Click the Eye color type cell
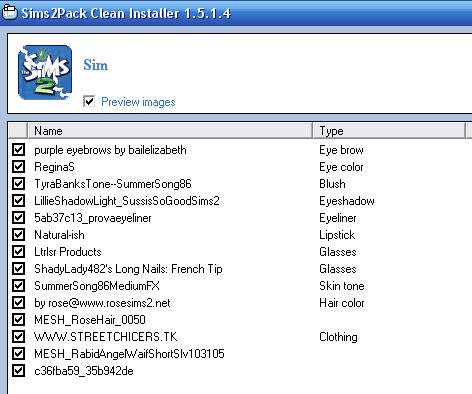This screenshot has height=394, width=472. pyautogui.click(x=341, y=167)
